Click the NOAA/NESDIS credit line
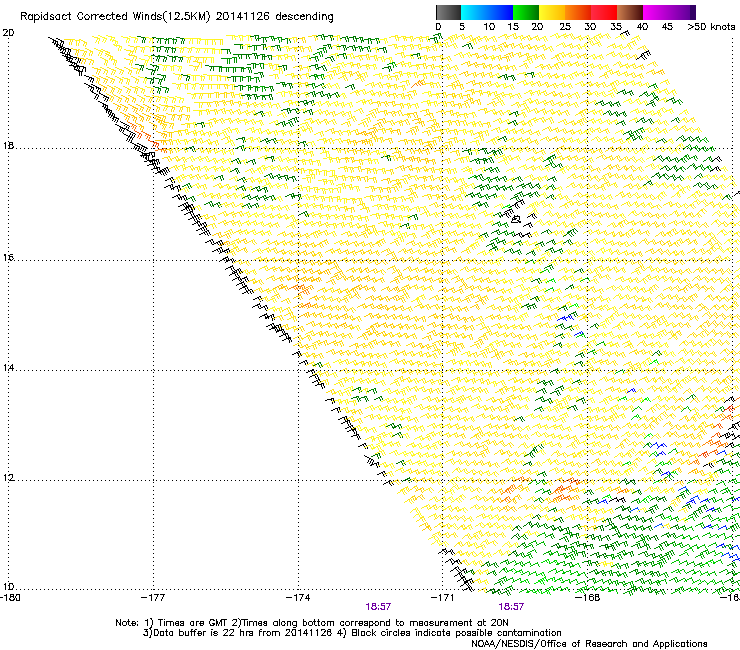The image size is (740, 650). pyautogui.click(x=589, y=644)
